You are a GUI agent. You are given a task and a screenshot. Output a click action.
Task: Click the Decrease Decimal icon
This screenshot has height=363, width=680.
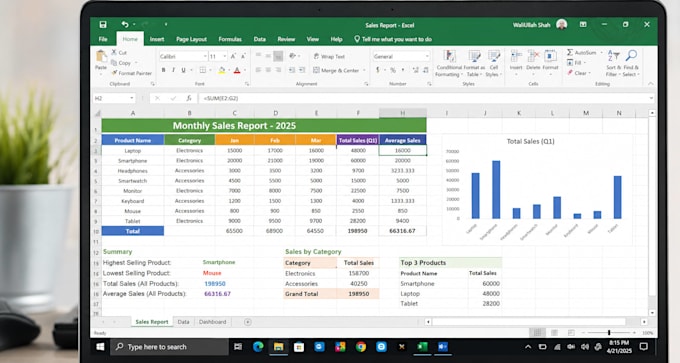pos(426,70)
